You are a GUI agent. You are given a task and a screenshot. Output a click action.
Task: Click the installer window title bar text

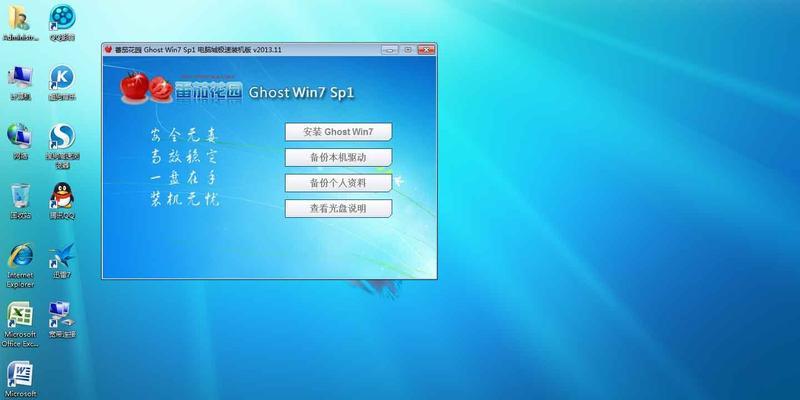pos(198,50)
